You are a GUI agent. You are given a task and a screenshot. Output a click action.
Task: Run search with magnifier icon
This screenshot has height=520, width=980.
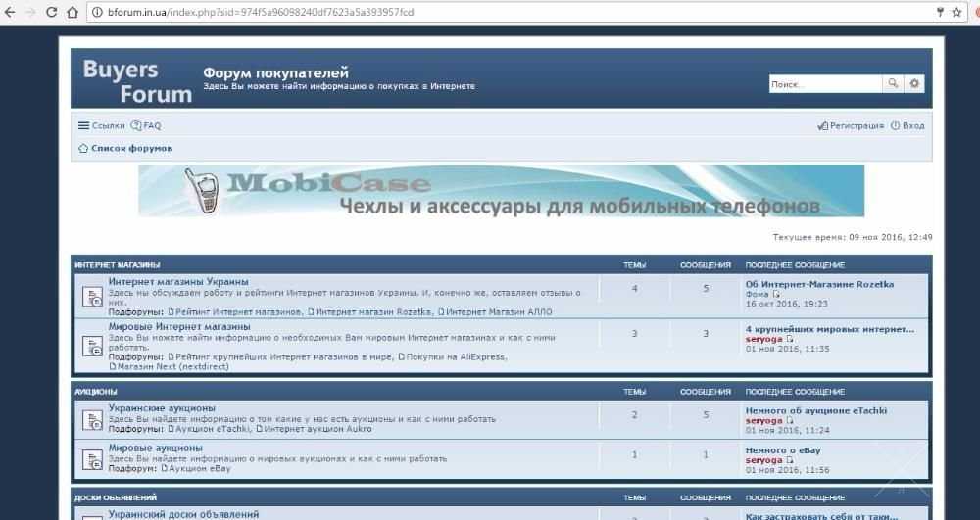tap(893, 83)
